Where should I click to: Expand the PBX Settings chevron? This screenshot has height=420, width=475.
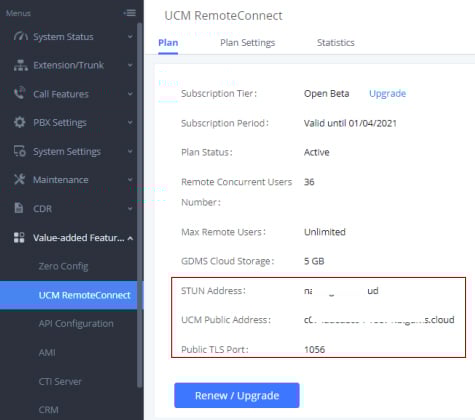[130, 122]
